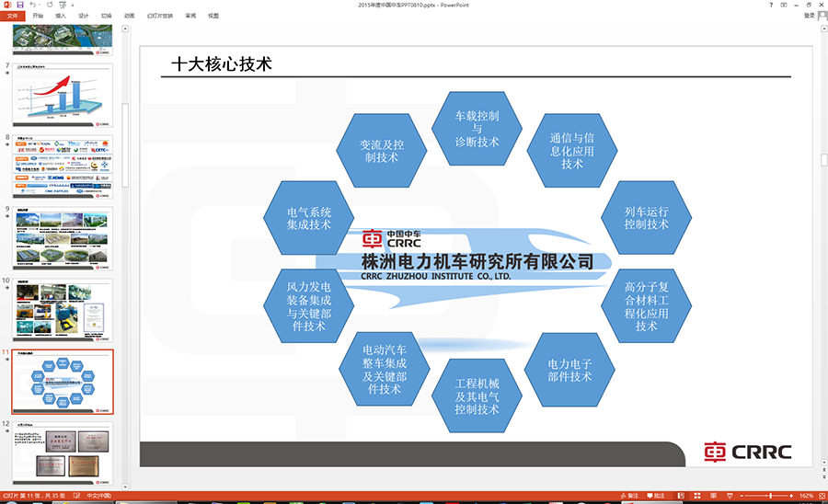Image resolution: width=828 pixels, height=504 pixels.
Task: Select slide 8 thumbnail with partner logos
Action: (x=63, y=166)
